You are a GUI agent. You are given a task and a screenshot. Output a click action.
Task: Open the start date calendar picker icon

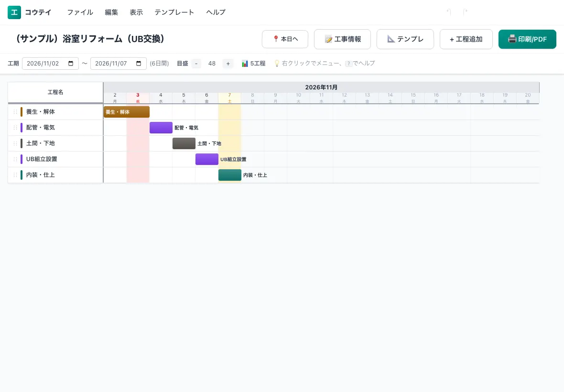(71, 63)
